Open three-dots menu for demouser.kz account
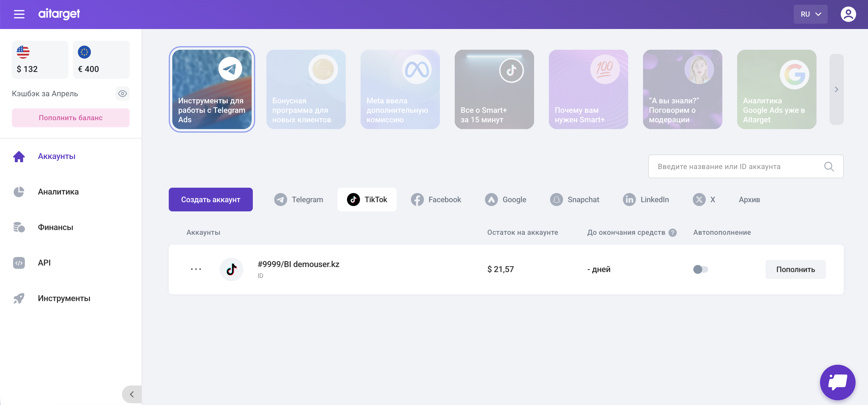Viewport: 868px width, 405px height. click(196, 269)
